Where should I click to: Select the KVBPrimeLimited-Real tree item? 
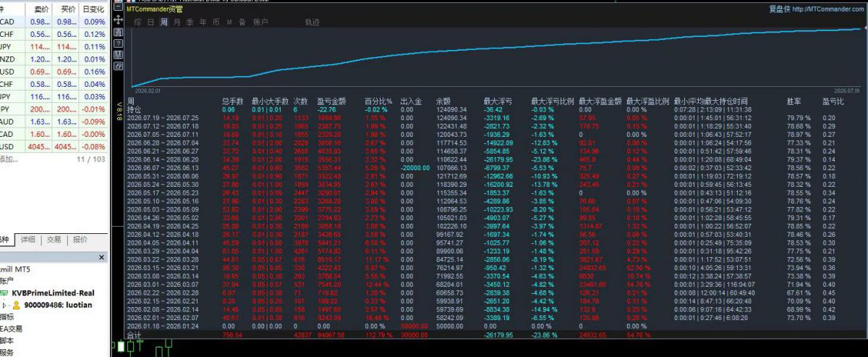click(54, 293)
